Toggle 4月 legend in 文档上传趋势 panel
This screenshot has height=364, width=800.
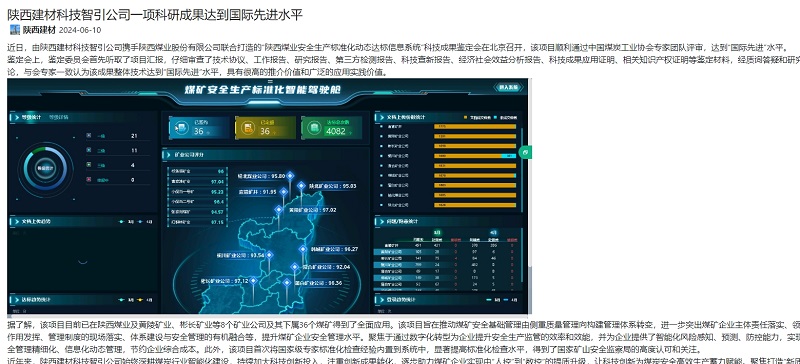pyautogui.click(x=144, y=222)
